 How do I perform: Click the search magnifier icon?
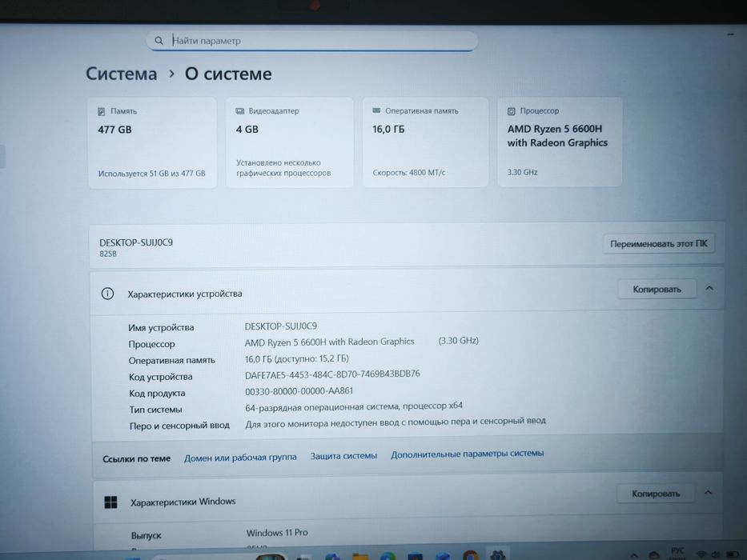(159, 41)
